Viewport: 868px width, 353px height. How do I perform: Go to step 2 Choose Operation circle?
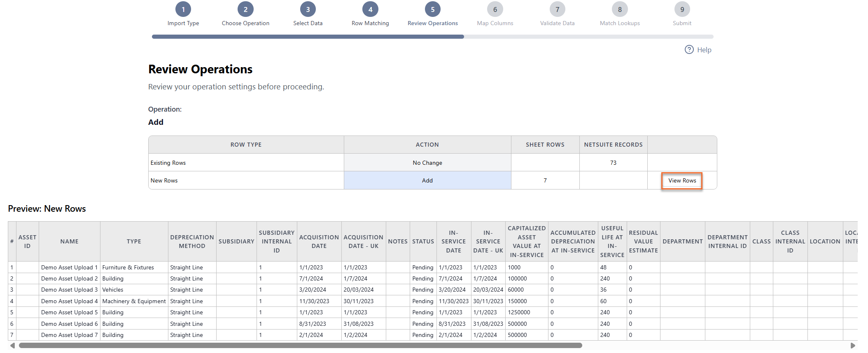[245, 9]
